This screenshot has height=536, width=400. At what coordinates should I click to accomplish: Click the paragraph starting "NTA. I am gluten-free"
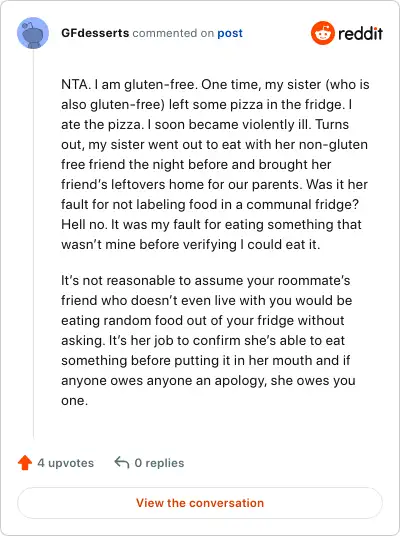(x=215, y=164)
